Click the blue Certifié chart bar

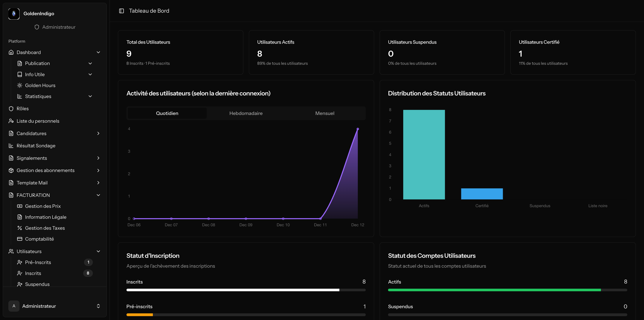(482, 194)
